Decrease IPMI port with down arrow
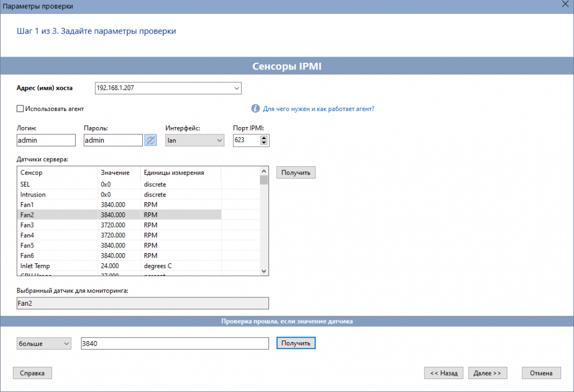The height and width of the screenshot is (392, 574). [264, 143]
